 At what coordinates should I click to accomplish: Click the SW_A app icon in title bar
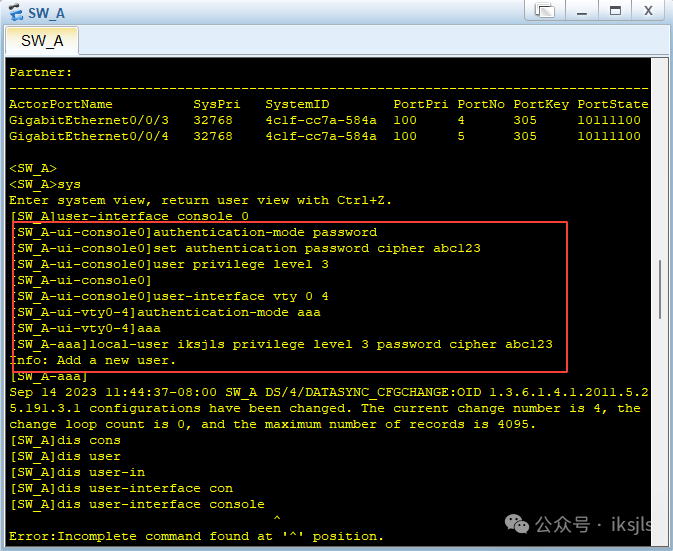coord(16,12)
